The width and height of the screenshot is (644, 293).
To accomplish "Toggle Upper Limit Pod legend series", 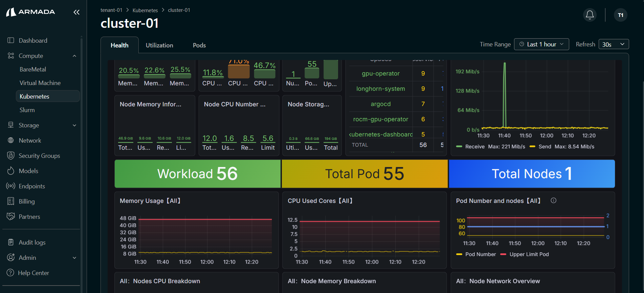I will [529, 254].
